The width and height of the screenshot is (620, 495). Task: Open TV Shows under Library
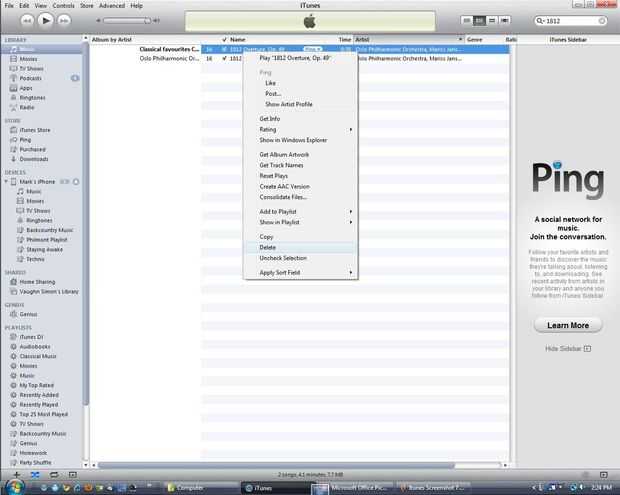(31, 68)
